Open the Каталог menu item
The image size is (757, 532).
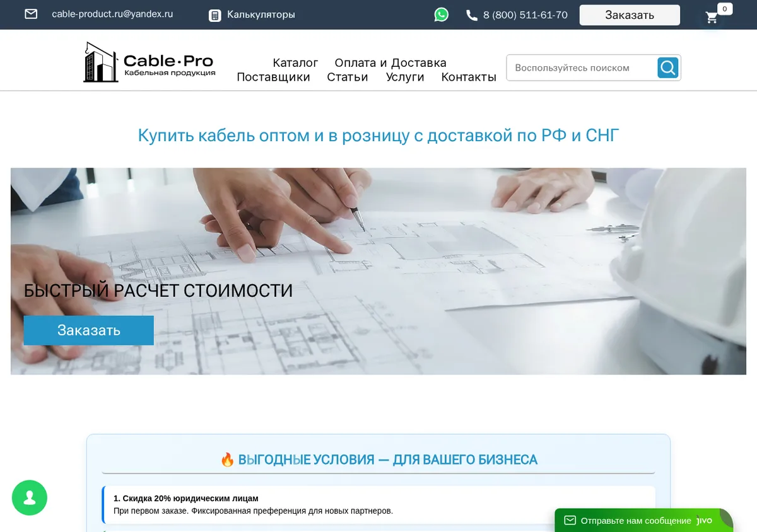pos(295,62)
